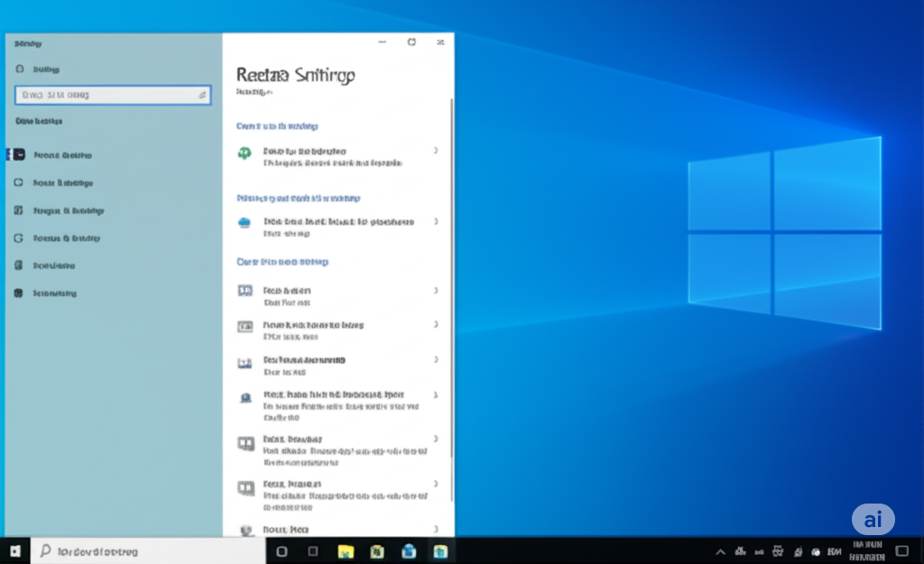Open the row with the green circular icon
The height and width of the screenshot is (564, 924).
[337, 156]
